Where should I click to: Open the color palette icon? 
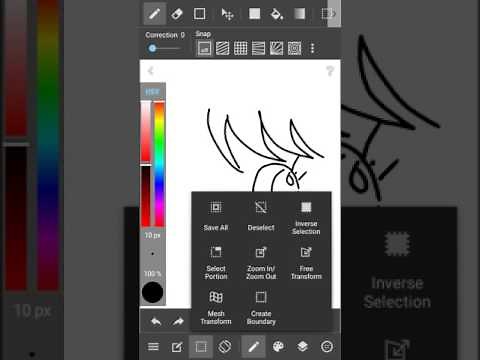coord(278,347)
